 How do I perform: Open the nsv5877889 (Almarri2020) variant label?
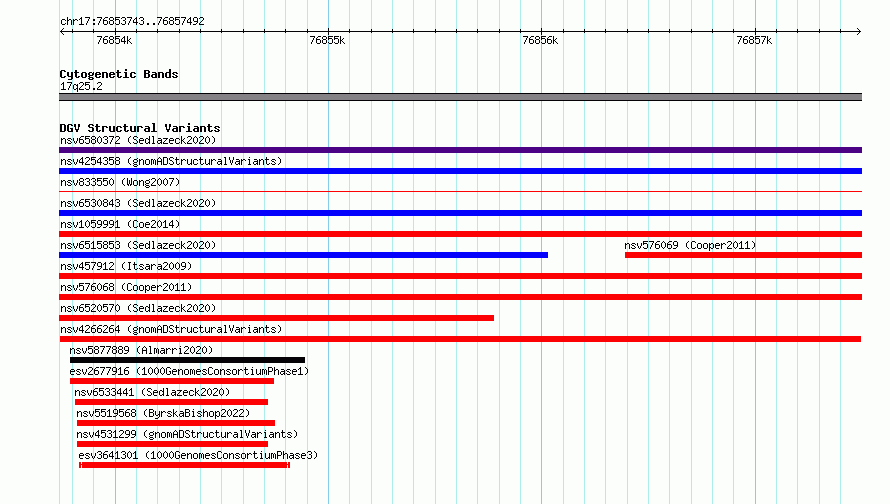141,350
